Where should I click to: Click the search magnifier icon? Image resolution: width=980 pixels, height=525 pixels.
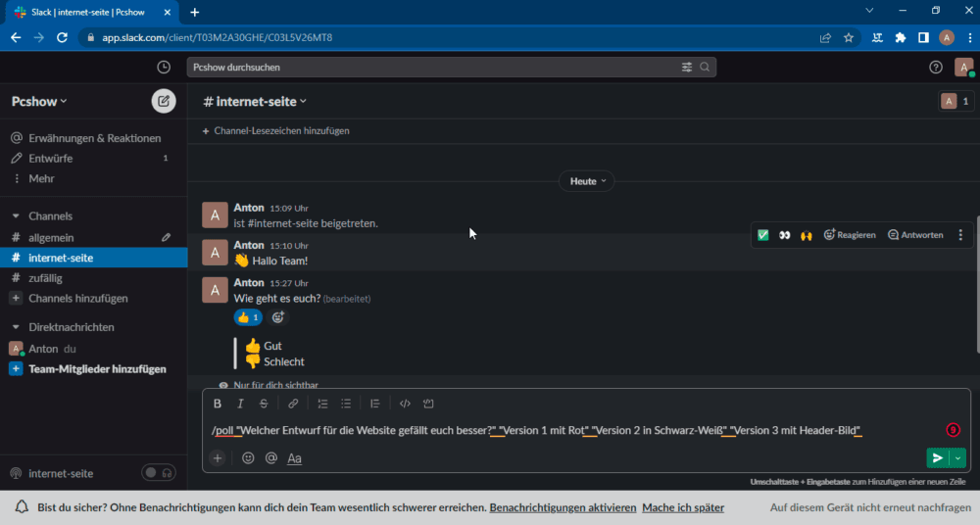[705, 67]
